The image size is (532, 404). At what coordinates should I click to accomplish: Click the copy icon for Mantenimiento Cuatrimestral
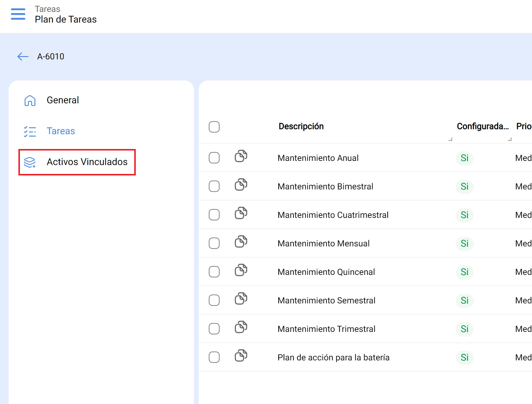point(241,213)
